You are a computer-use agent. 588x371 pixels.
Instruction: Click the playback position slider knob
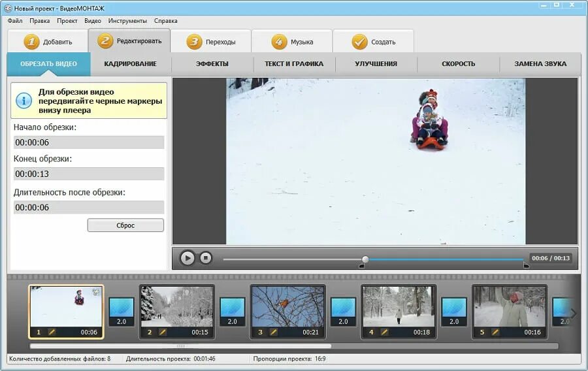click(365, 259)
